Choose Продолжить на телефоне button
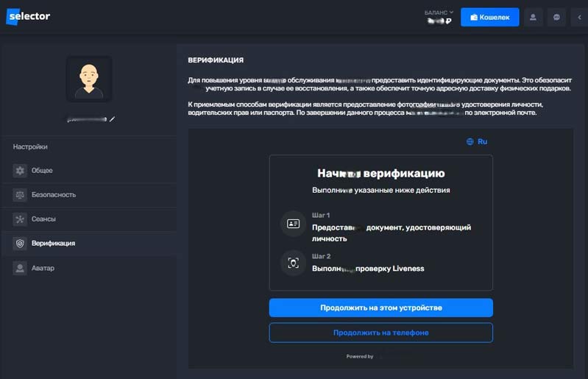The image size is (588, 379). pyautogui.click(x=381, y=333)
